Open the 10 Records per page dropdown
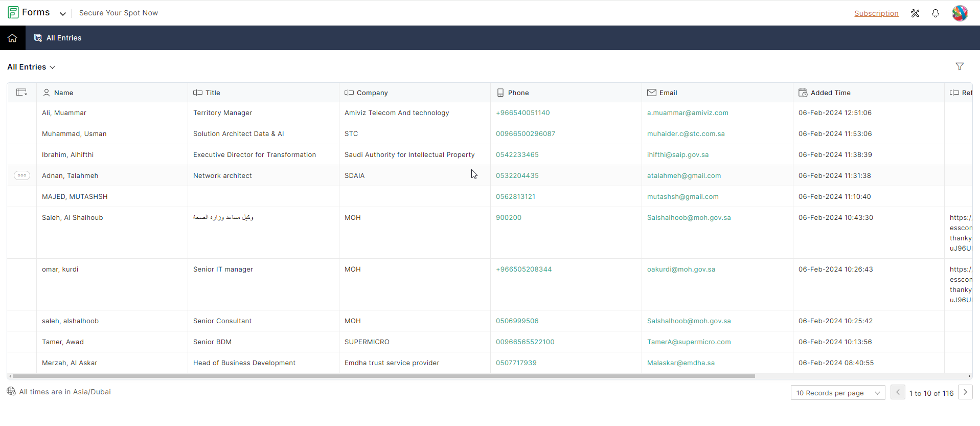This screenshot has width=980, height=426. pos(837,393)
